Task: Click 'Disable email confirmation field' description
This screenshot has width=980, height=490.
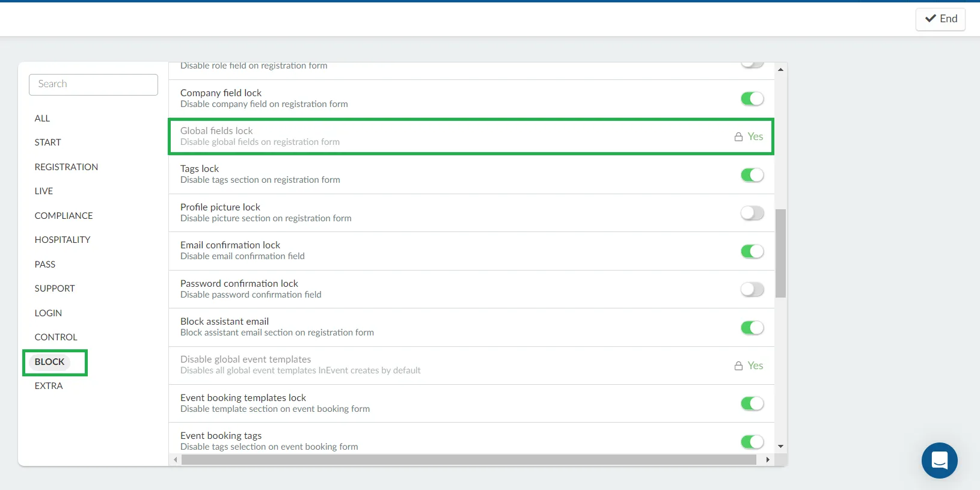Action: [242, 256]
